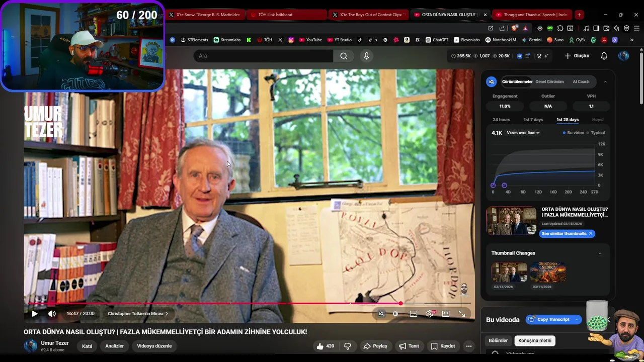Image resolution: width=644 pixels, height=362 pixels.
Task: Select the '1st 28 days' time range
Action: [x=568, y=120]
